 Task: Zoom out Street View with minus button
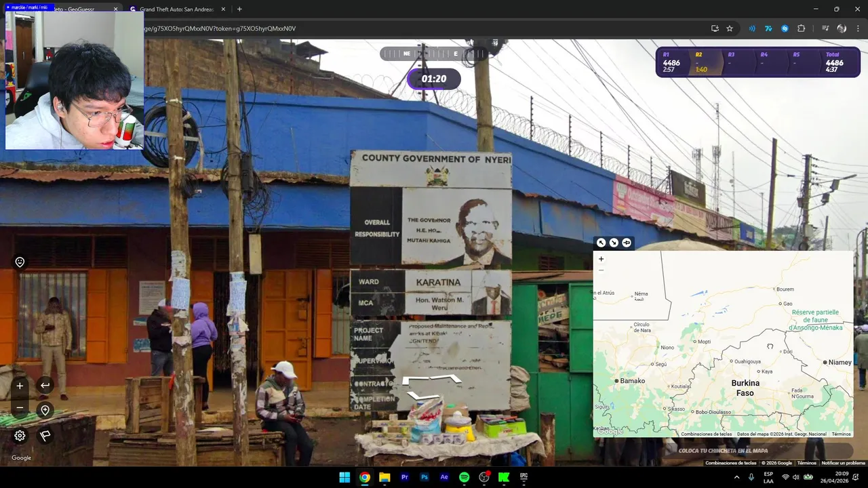20,408
